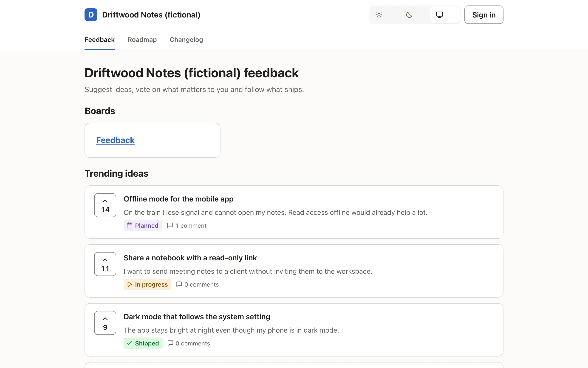Click '1 comment' on Offline mode idea

(191, 226)
